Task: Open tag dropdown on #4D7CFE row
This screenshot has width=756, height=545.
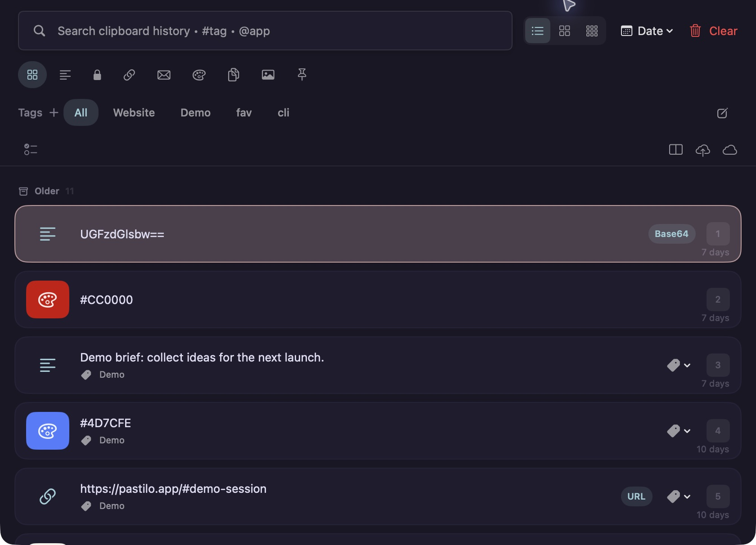Action: pyautogui.click(x=679, y=431)
